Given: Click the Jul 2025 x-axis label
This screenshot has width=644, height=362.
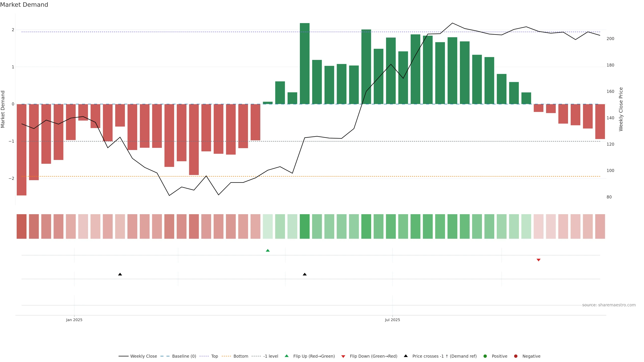Looking at the screenshot, I should 392,320.
